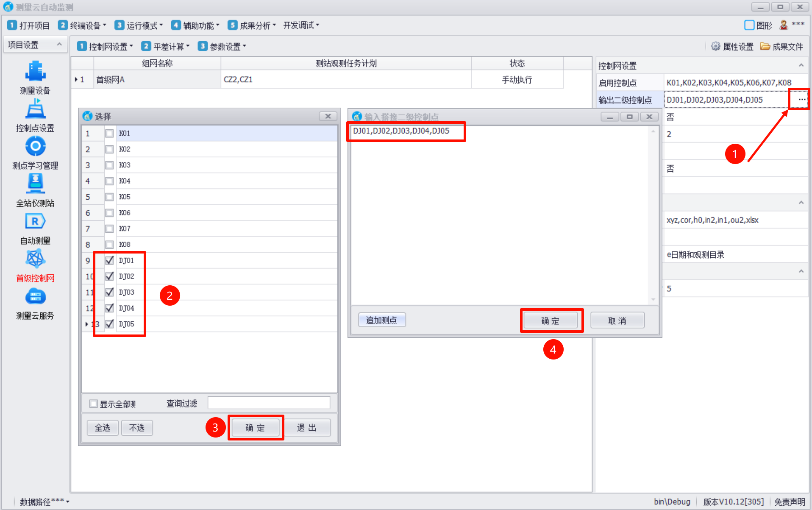
Task: Expand the 控制网设置 dropdown menu
Action: pos(105,47)
